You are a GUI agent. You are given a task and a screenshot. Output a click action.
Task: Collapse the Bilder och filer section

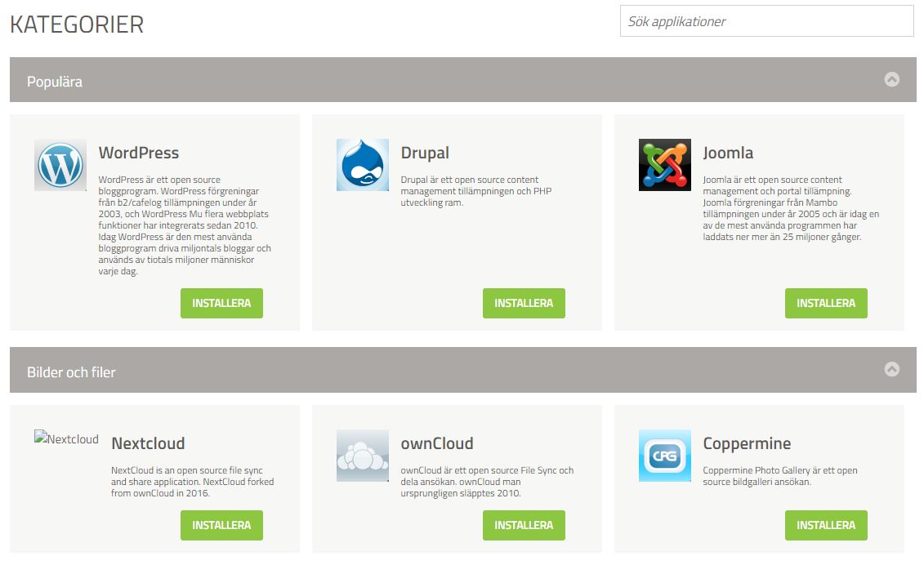click(891, 369)
